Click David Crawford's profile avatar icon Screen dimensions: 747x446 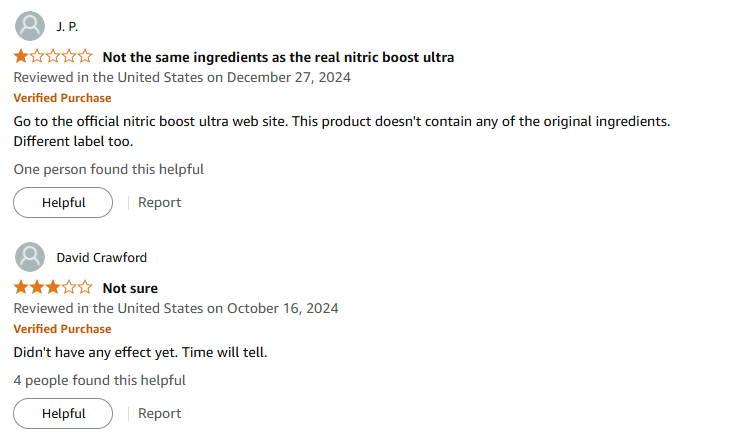(31, 257)
